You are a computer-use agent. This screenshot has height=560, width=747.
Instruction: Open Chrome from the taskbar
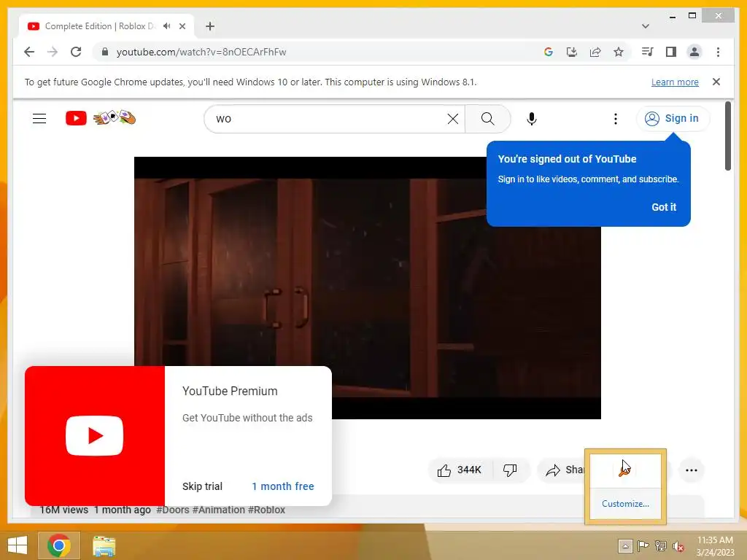click(59, 545)
